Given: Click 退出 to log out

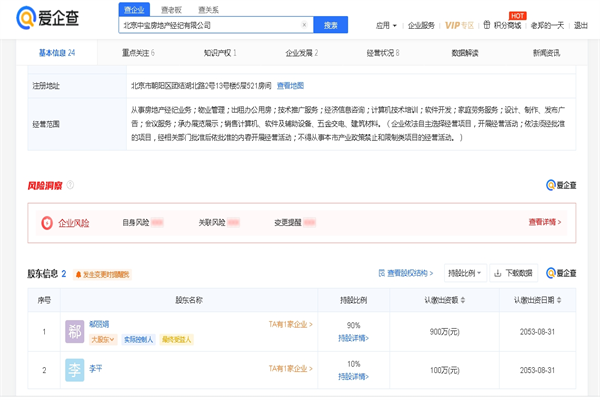Looking at the screenshot, I should (x=580, y=26).
